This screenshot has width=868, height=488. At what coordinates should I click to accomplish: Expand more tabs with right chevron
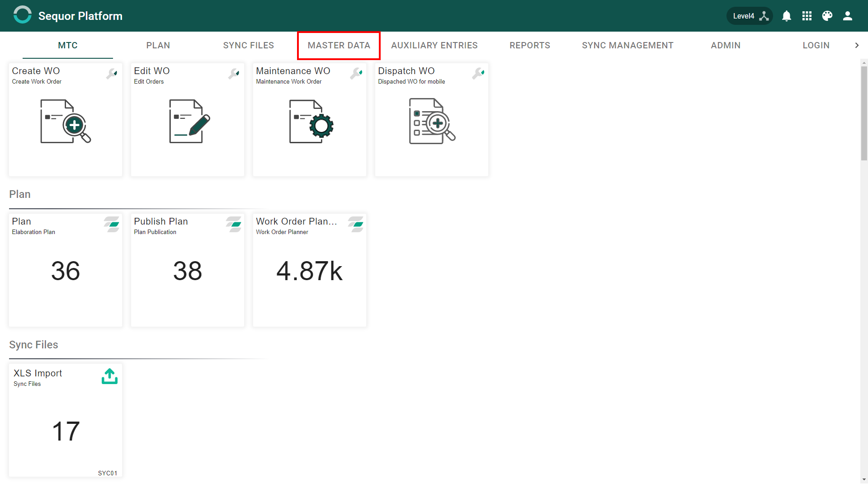pyautogui.click(x=857, y=45)
